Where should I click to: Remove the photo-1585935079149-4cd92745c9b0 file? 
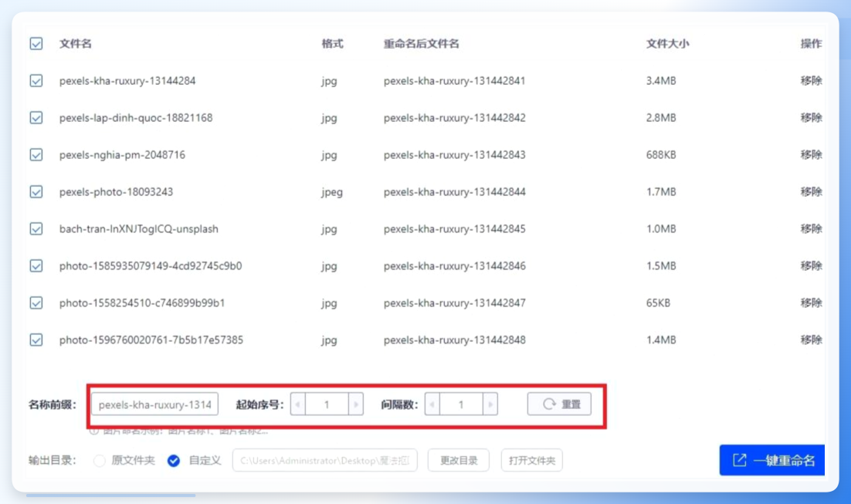coord(811,266)
